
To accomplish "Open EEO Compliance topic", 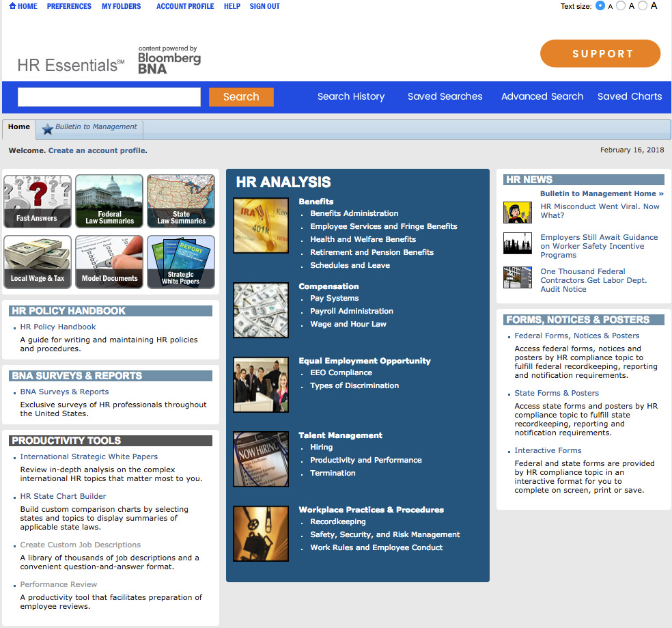I will [x=341, y=372].
